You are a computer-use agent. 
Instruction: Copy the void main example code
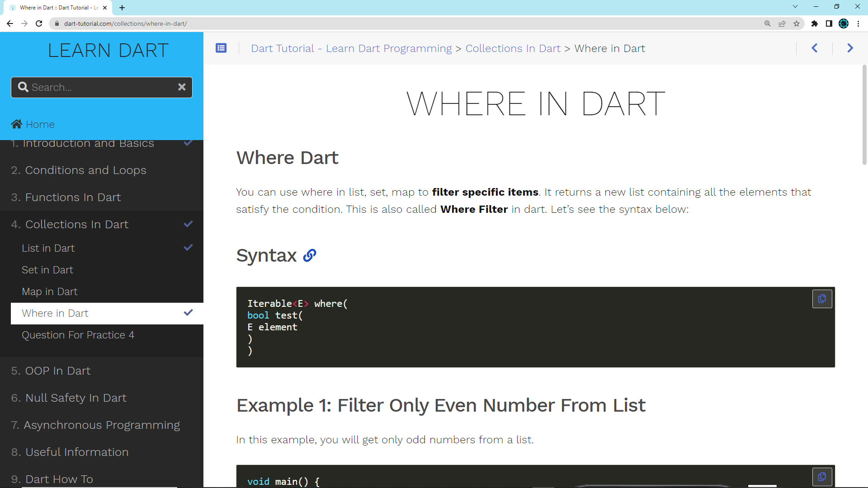click(x=822, y=477)
